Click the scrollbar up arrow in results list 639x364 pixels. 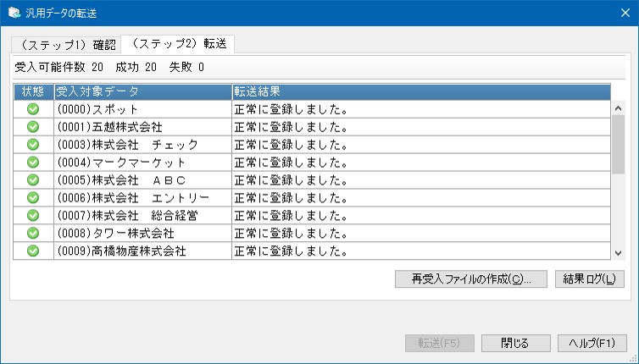618,108
